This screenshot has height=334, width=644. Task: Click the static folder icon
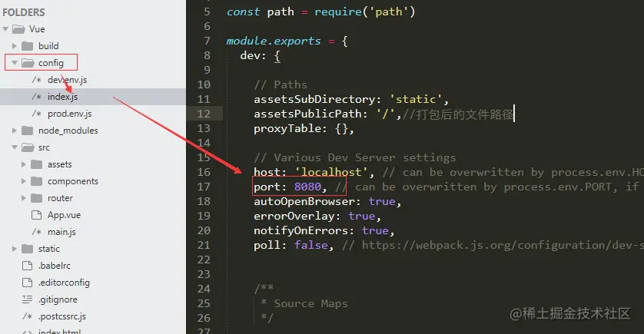tap(27, 249)
